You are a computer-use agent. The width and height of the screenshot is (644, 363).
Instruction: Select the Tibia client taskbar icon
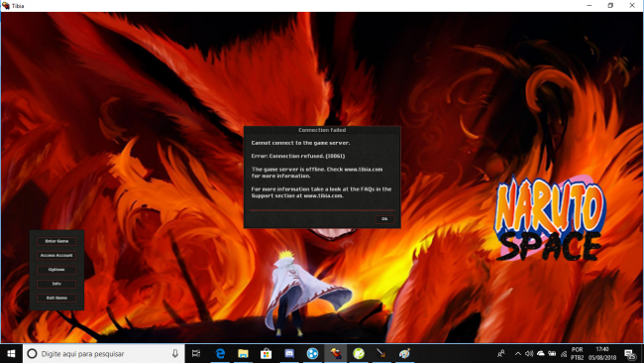click(336, 353)
